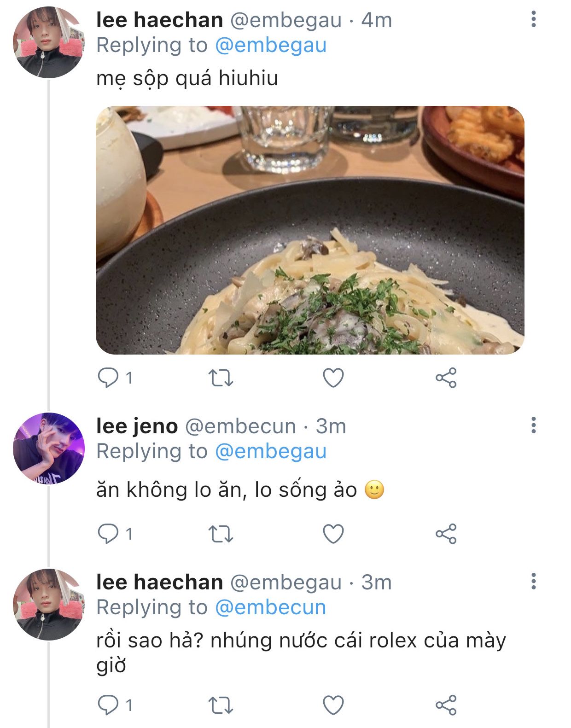
Task: Open the pasta photo in full view
Action: [x=310, y=230]
